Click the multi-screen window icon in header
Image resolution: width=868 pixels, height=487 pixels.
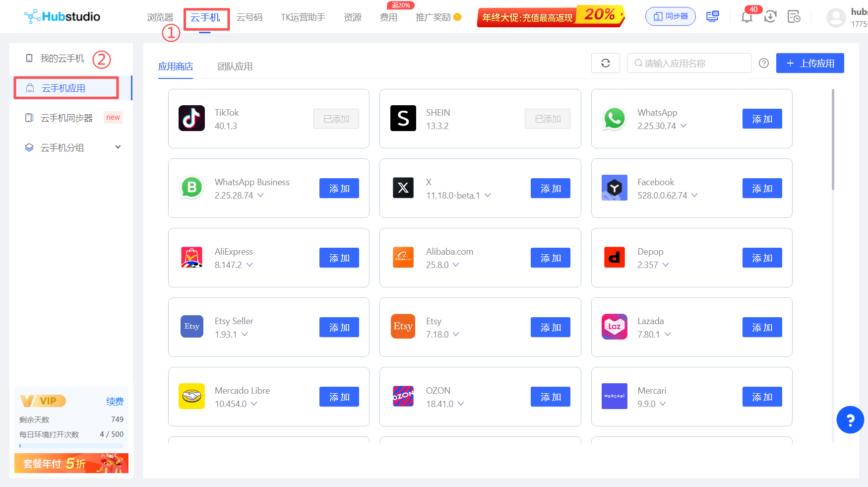[x=713, y=16]
